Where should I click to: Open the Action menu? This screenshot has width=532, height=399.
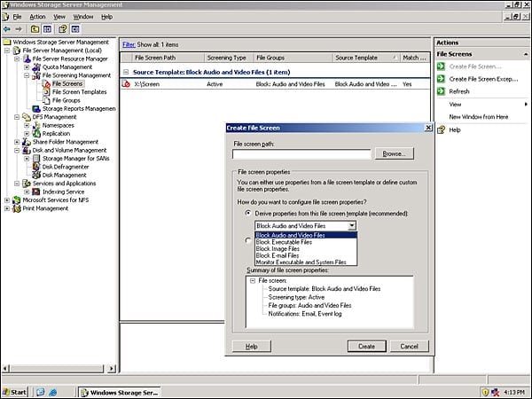37,17
